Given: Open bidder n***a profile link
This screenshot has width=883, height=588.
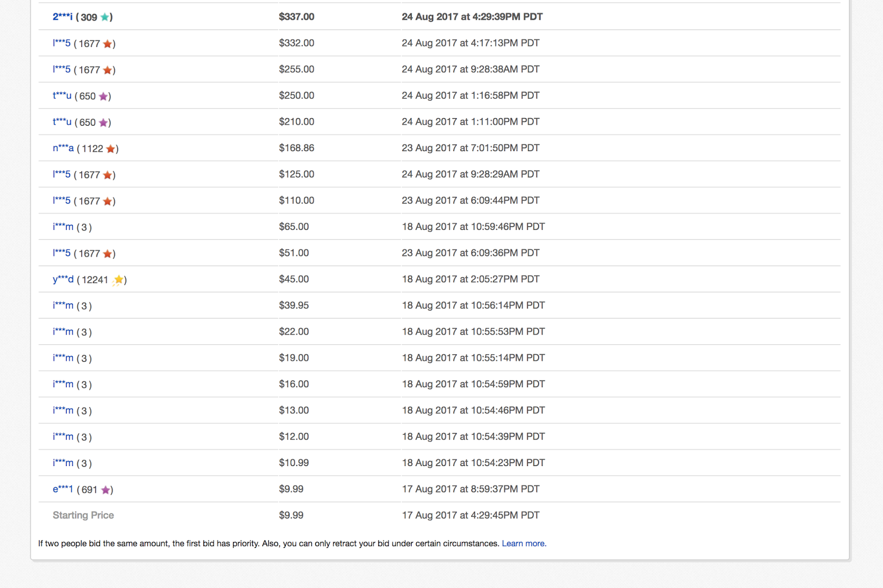Looking at the screenshot, I should pyautogui.click(x=63, y=148).
